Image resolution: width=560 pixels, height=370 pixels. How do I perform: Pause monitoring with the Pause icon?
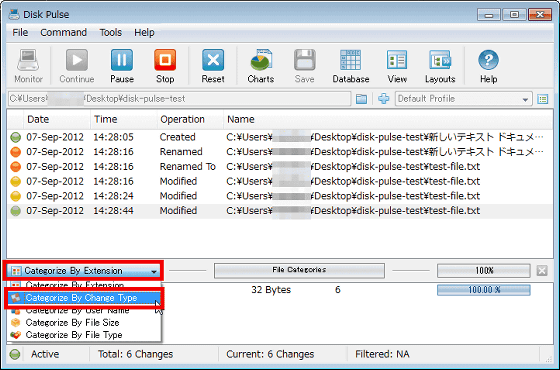(122, 66)
